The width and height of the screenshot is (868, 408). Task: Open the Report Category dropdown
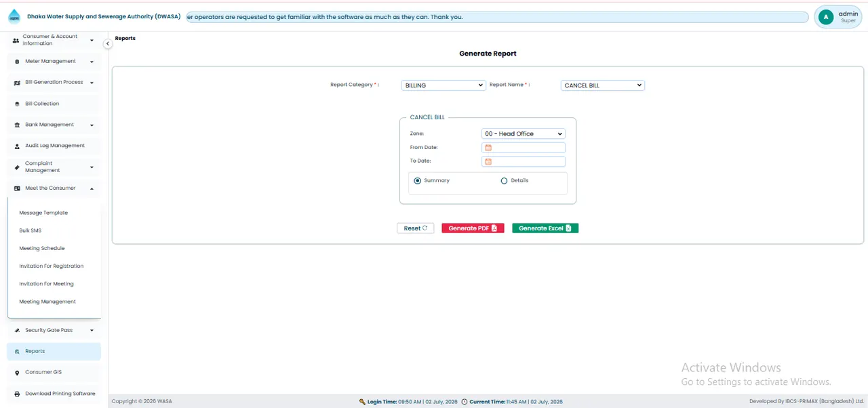click(x=443, y=85)
